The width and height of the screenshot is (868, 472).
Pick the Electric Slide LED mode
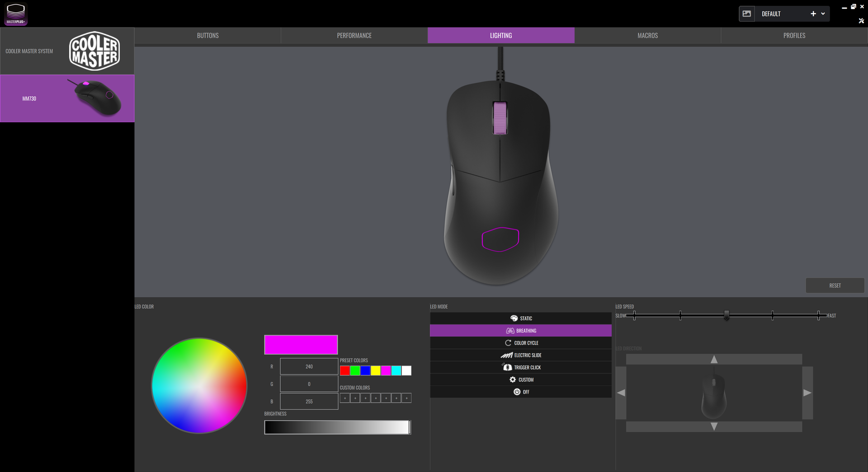(x=521, y=355)
